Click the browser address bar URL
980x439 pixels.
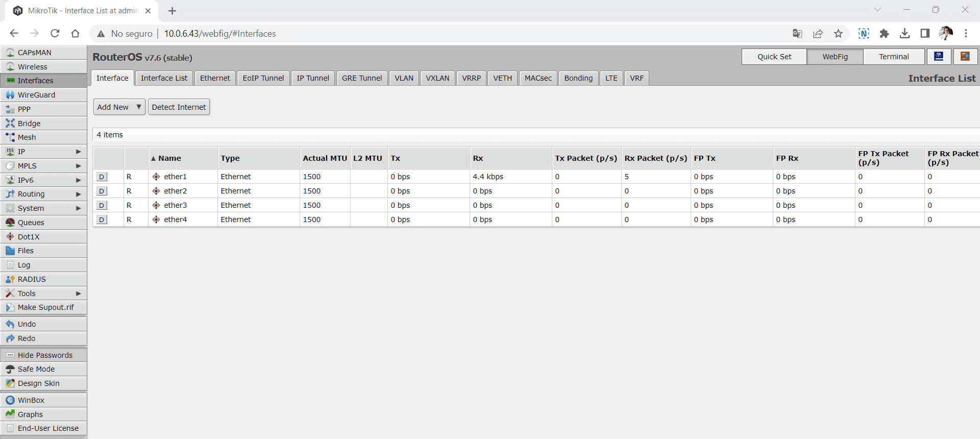point(220,34)
